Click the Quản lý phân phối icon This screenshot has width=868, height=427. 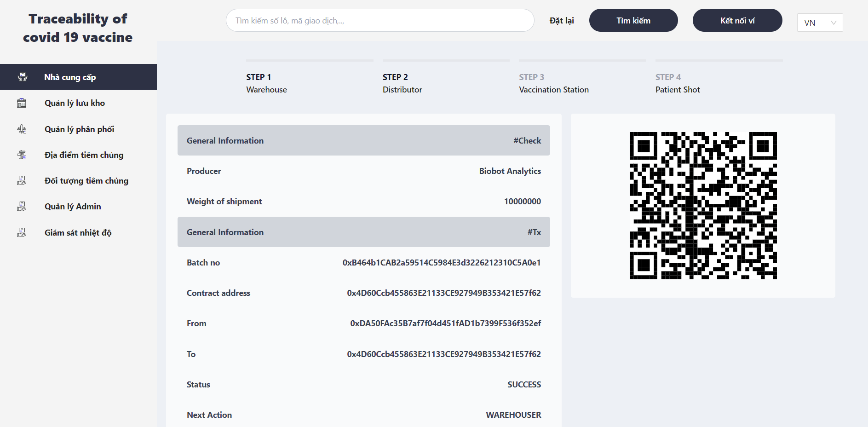[x=22, y=129]
